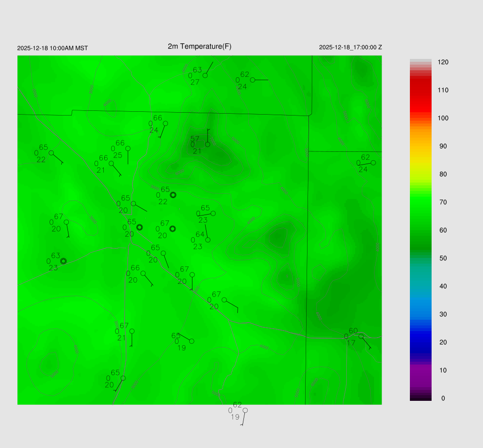This screenshot has width=483, height=448.
Task: Click the purple band near 10 on colorbar
Action: tap(420, 370)
